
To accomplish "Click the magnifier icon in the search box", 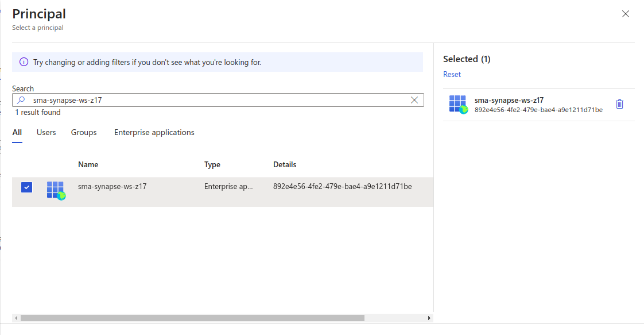I will click(21, 100).
